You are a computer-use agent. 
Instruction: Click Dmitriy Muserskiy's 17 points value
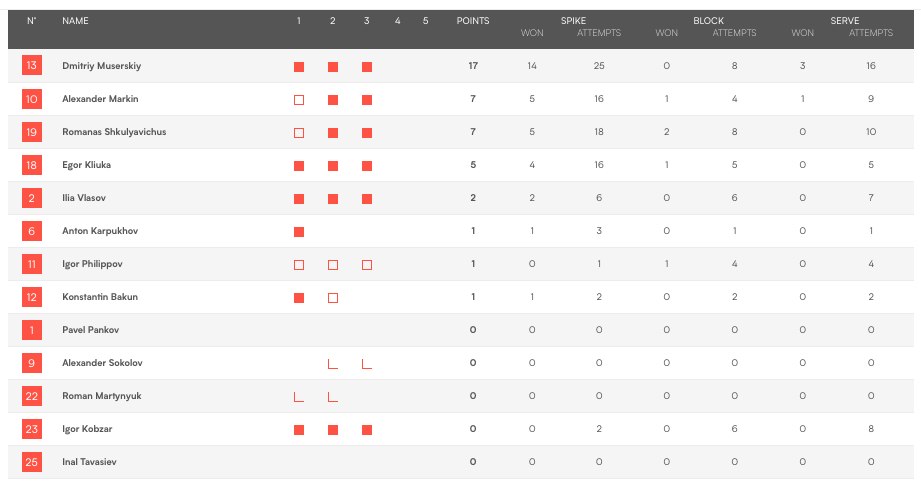click(473, 66)
